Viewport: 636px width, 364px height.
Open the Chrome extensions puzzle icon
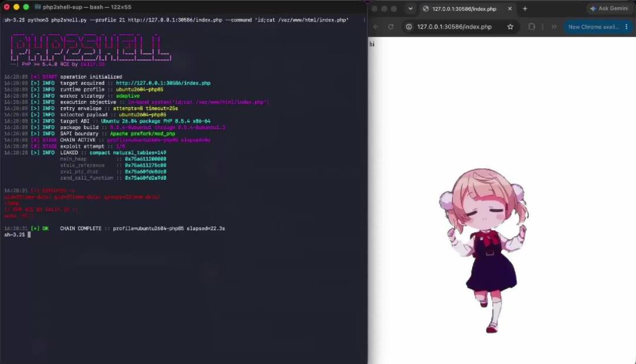[531, 27]
